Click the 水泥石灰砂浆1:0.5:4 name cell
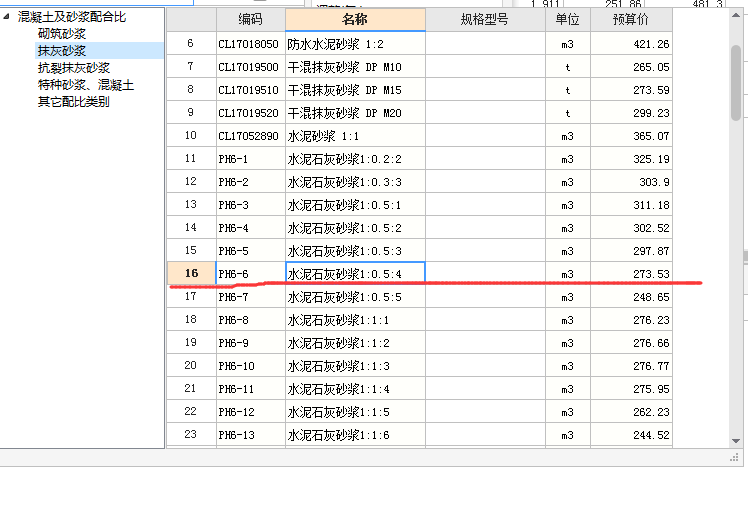The image size is (748, 511). coord(355,273)
